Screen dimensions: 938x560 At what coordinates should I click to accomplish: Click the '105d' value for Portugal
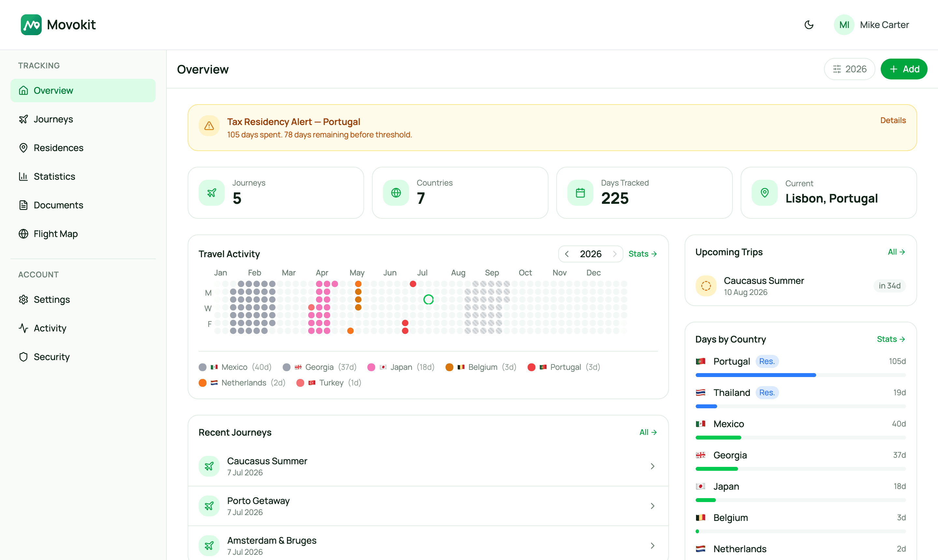coord(897,361)
